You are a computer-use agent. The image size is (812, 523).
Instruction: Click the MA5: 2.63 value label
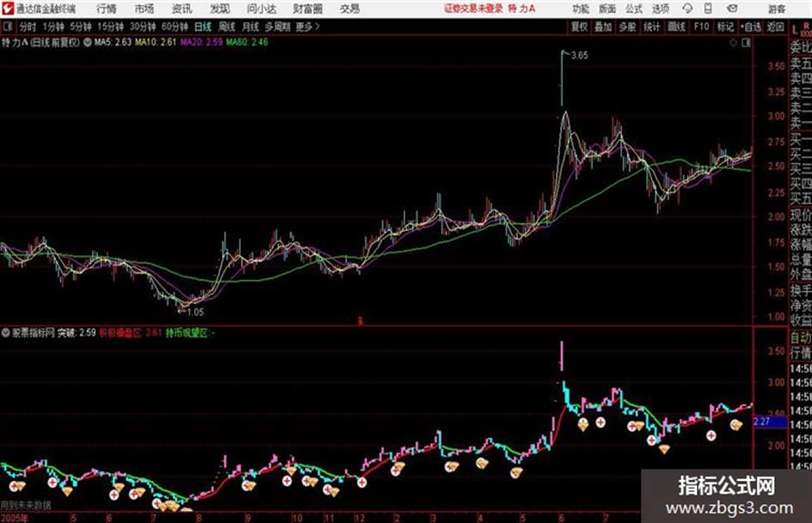[x=113, y=42]
